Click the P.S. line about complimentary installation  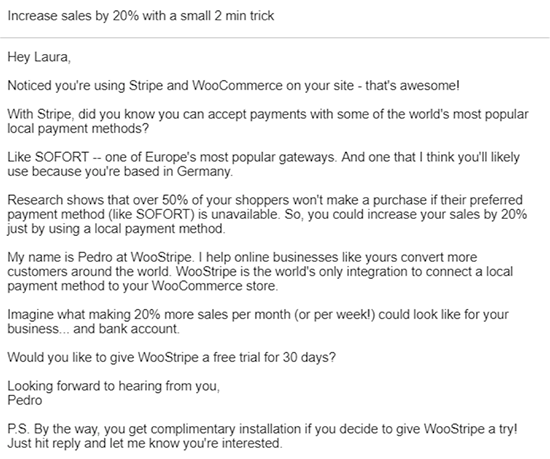pos(262,429)
